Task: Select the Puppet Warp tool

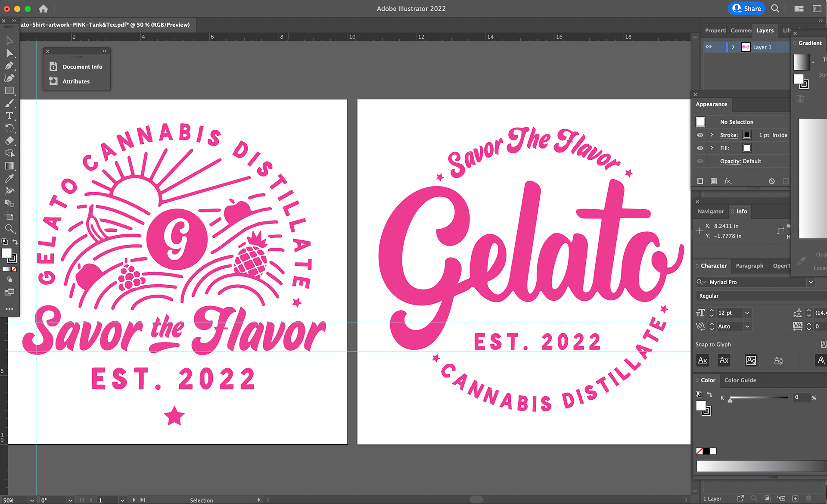Action: coord(9,191)
